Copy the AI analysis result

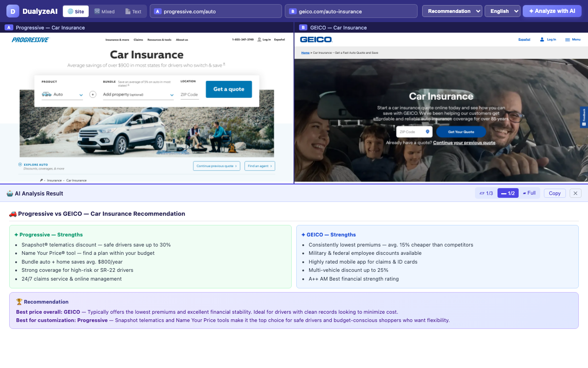click(555, 193)
